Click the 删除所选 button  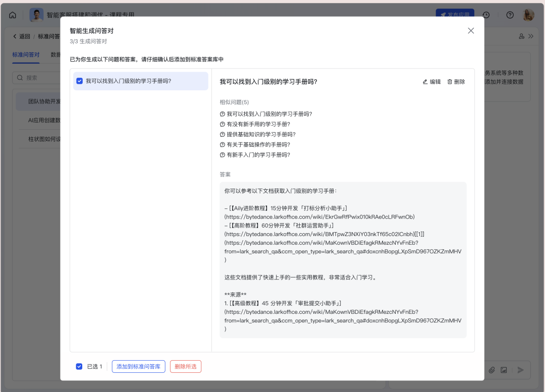point(186,367)
